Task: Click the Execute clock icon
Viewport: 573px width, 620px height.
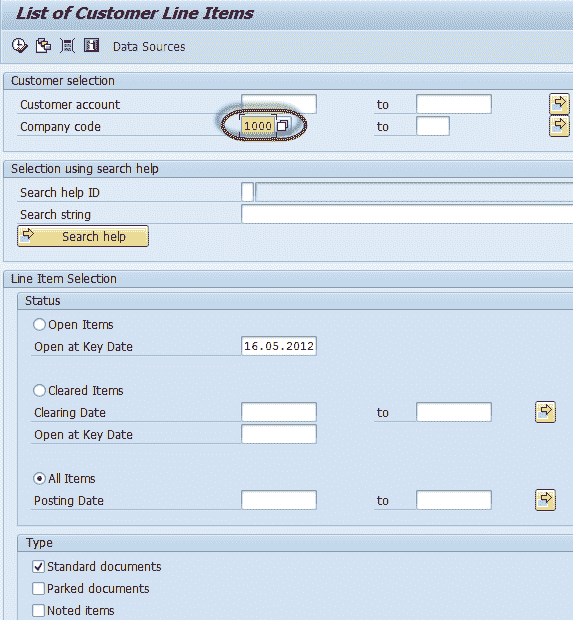Action: pos(19,46)
